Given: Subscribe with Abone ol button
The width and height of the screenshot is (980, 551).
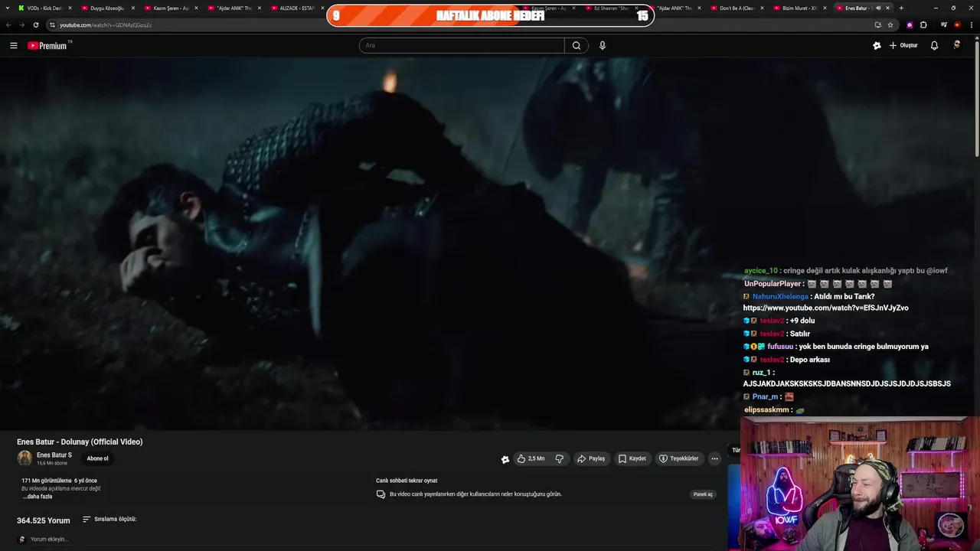Looking at the screenshot, I should pyautogui.click(x=97, y=458).
